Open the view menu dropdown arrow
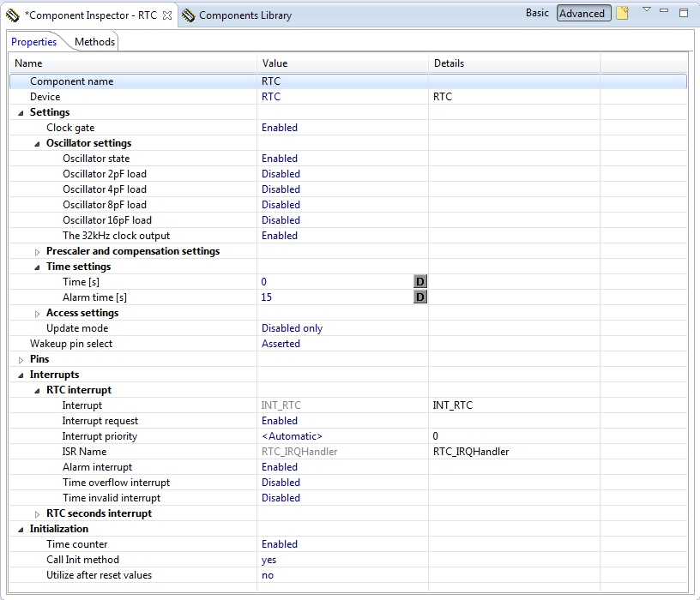Image resolution: width=700 pixels, height=600 pixels. pyautogui.click(x=646, y=13)
